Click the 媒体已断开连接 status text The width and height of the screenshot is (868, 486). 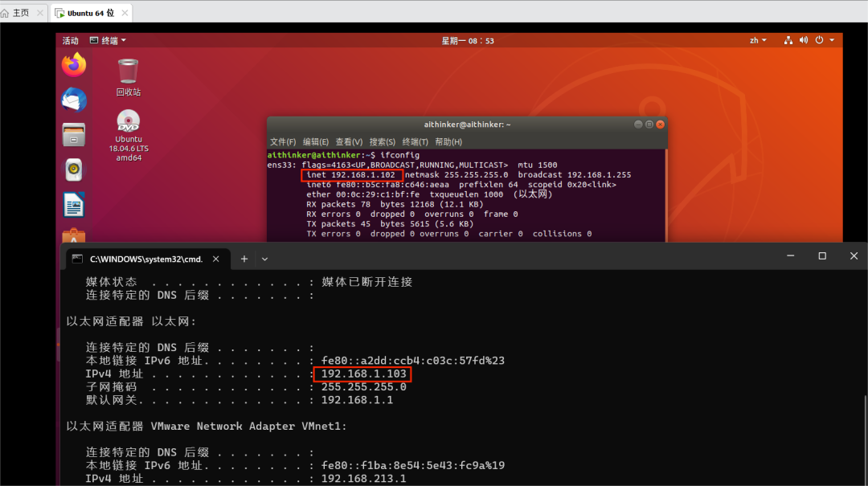click(367, 282)
